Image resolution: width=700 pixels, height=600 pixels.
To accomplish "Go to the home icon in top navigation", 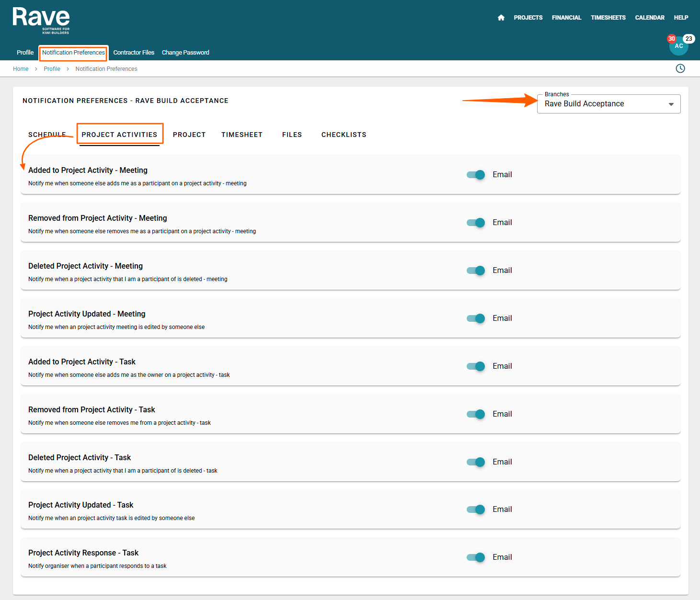I will click(501, 18).
